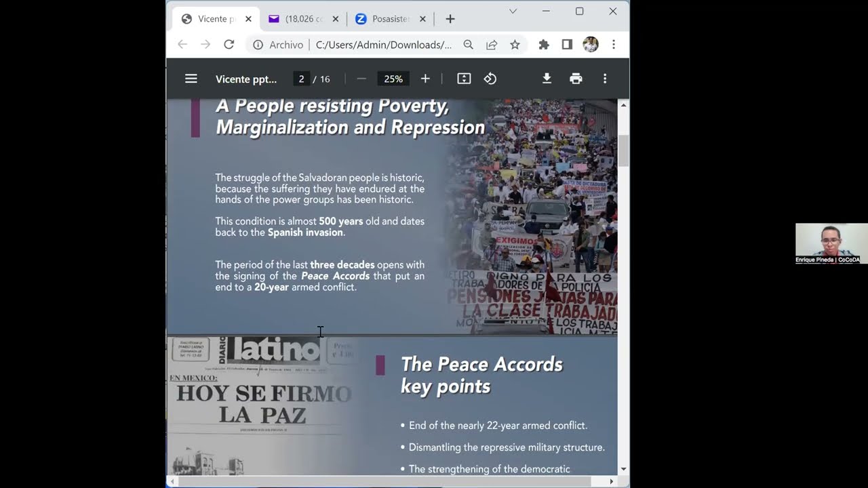This screenshot has height=488, width=868.
Task: Close the Vicente ppt tab
Action: point(248,19)
